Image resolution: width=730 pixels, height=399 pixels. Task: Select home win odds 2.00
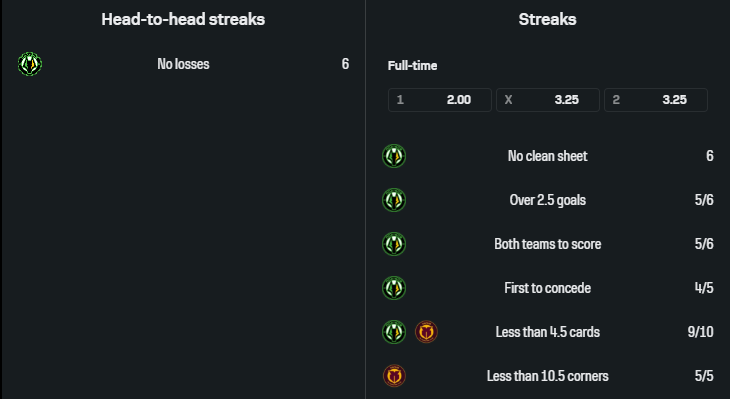point(440,100)
